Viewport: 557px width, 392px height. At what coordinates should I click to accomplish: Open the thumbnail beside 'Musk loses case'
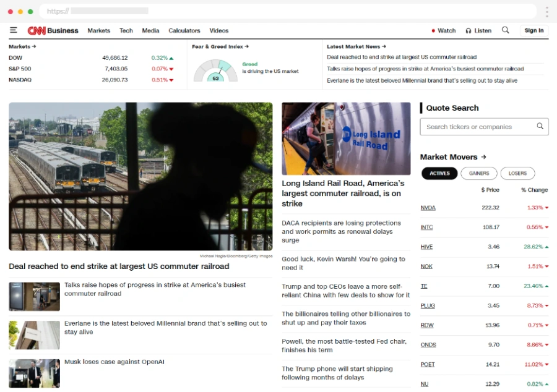coord(35,373)
